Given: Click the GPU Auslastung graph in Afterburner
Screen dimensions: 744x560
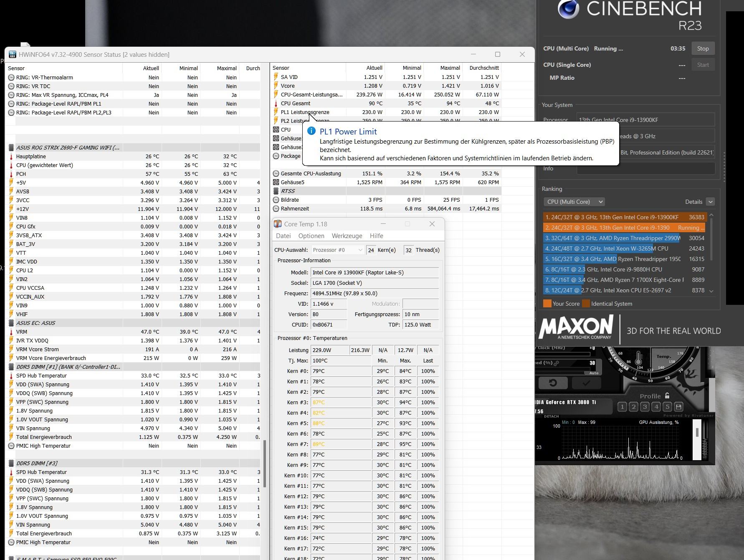Looking at the screenshot, I should (620, 442).
